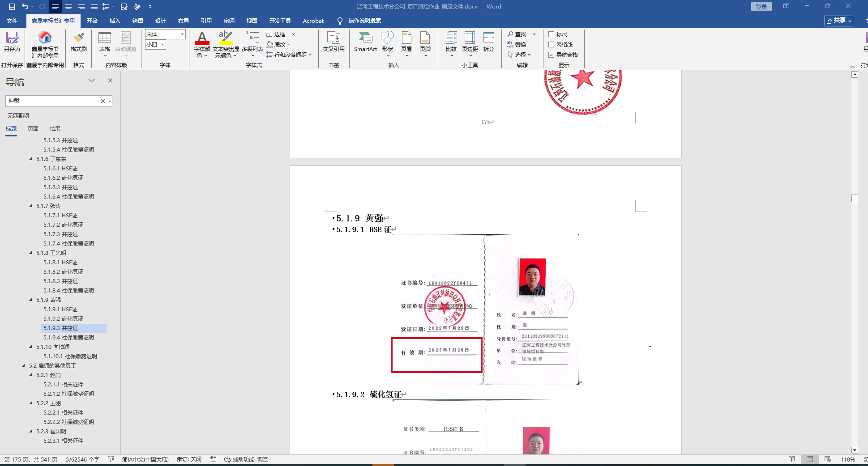Open the font name dropdown showing 宋体
The image size is (868, 466).
(182, 34)
